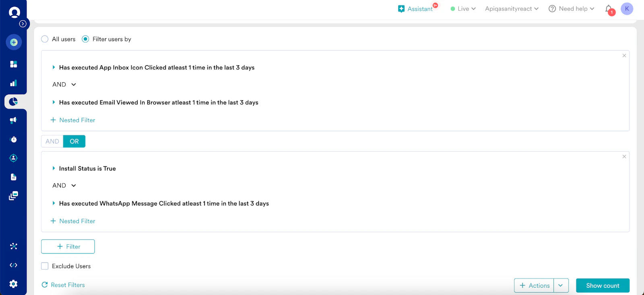This screenshot has height=295, width=644.
Task: Click the Reset Filters link
Action: tap(68, 285)
